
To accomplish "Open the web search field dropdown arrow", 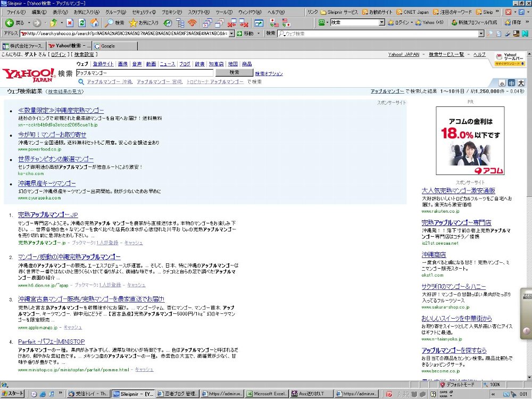I will tap(481, 34).
